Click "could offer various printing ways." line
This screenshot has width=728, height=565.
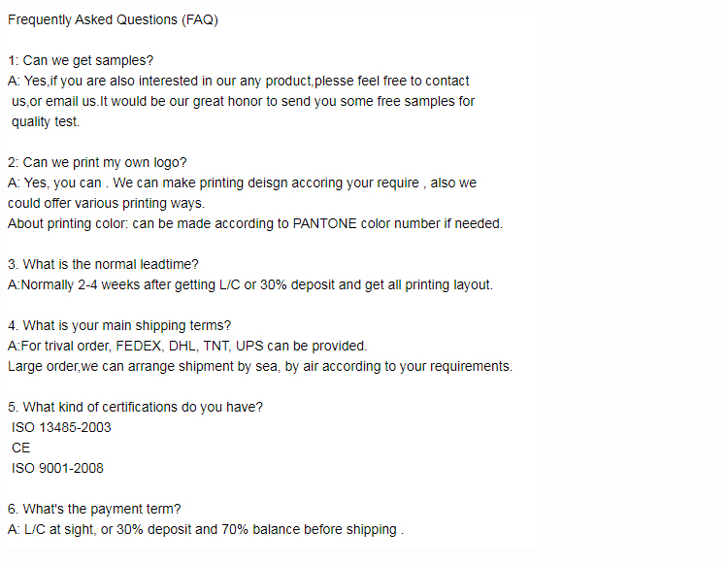pyautogui.click(x=106, y=203)
